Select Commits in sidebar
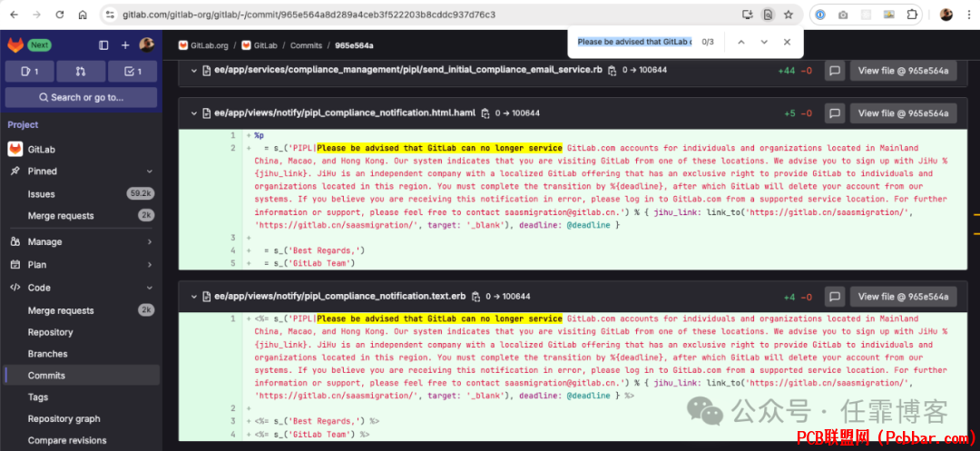980x451 pixels. [82, 376]
